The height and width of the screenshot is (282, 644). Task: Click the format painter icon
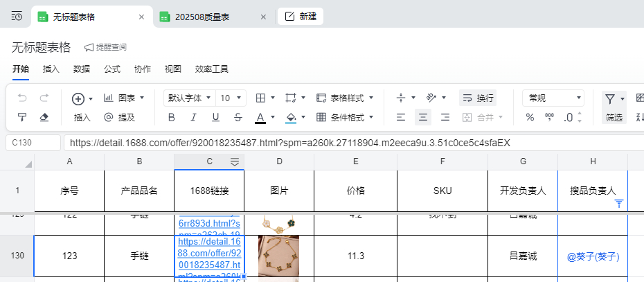[x=22, y=117]
